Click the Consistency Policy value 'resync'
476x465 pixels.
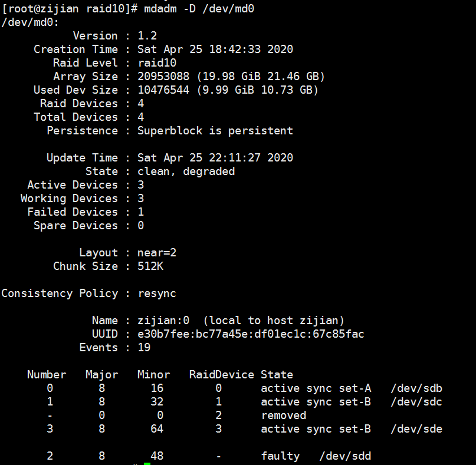pos(157,293)
